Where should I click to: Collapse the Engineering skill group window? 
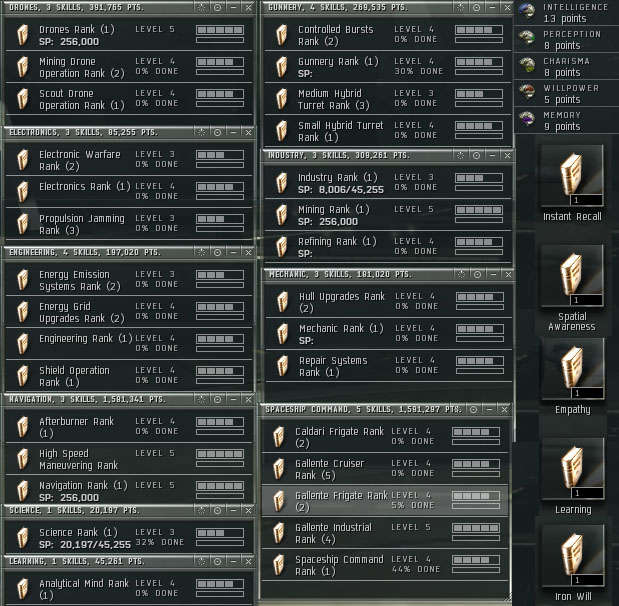233,252
